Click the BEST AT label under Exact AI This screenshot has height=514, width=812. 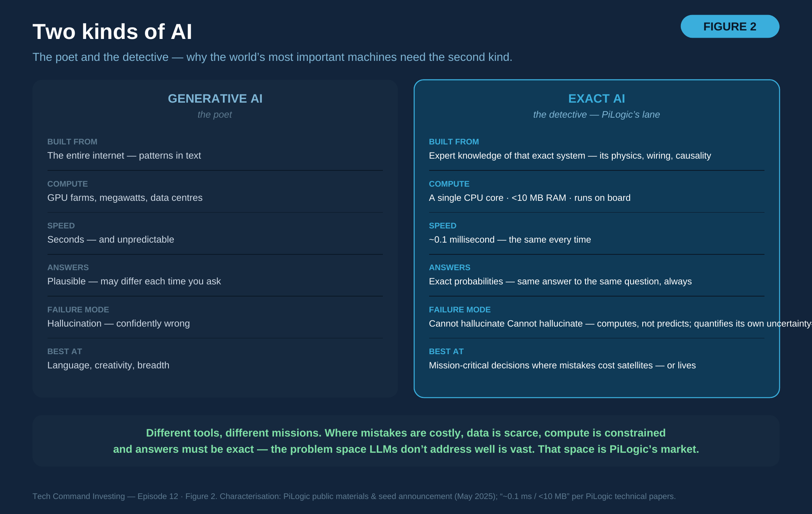pyautogui.click(x=446, y=351)
